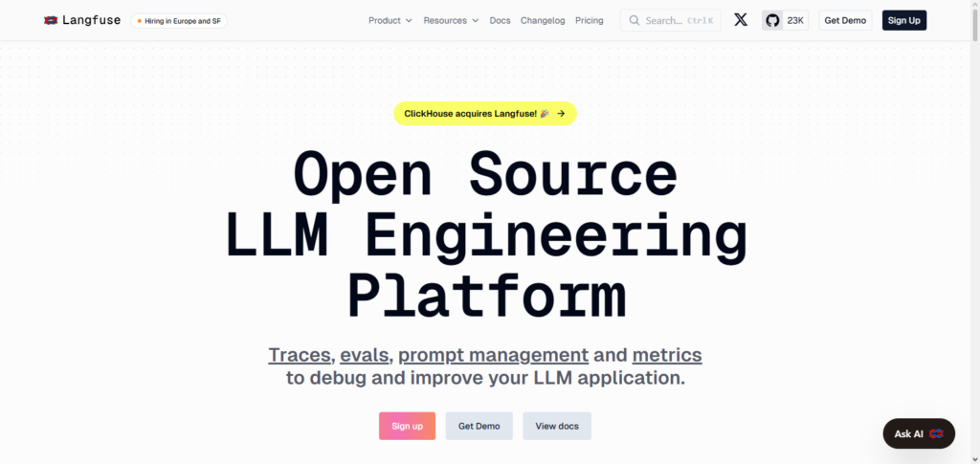Screen dimensions: 980x464
Task: Expand the Product dropdown menu
Action: tap(390, 20)
